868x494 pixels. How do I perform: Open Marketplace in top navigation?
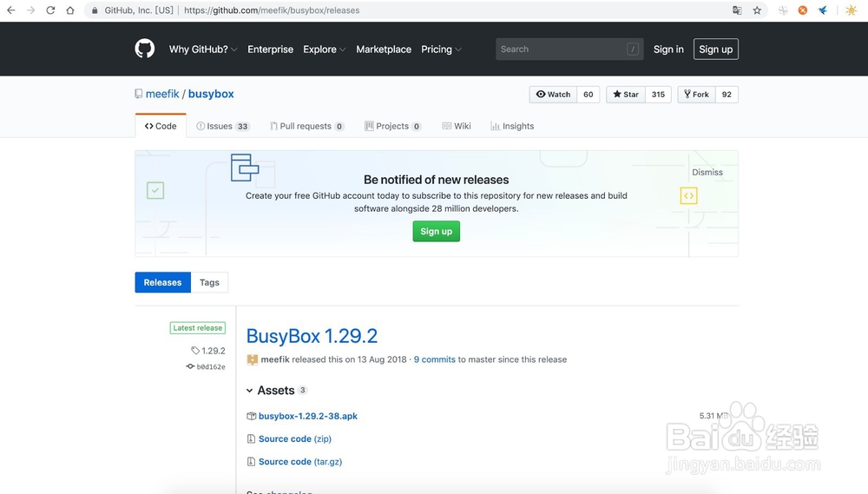coord(384,49)
